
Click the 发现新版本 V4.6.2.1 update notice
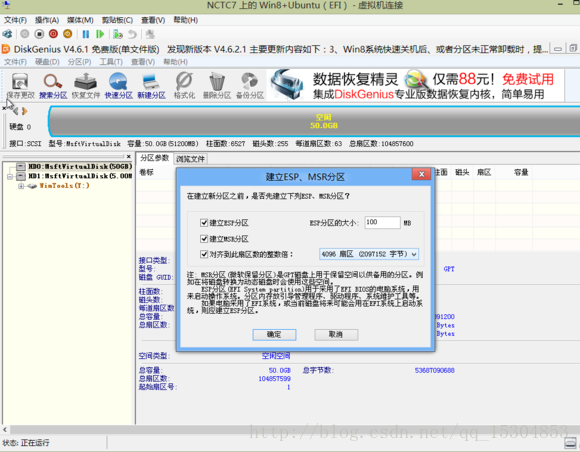(x=357, y=49)
